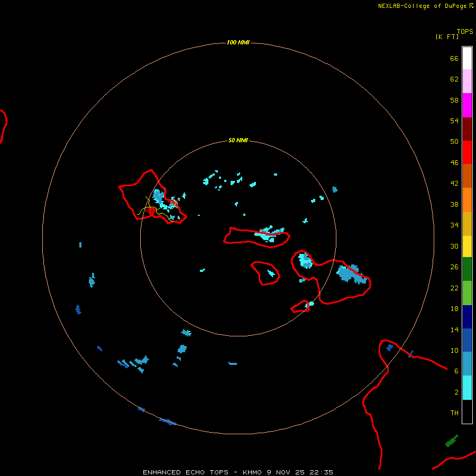The image size is (476, 476).
Task: Click the black TH legend swatch
Action: 467,411
